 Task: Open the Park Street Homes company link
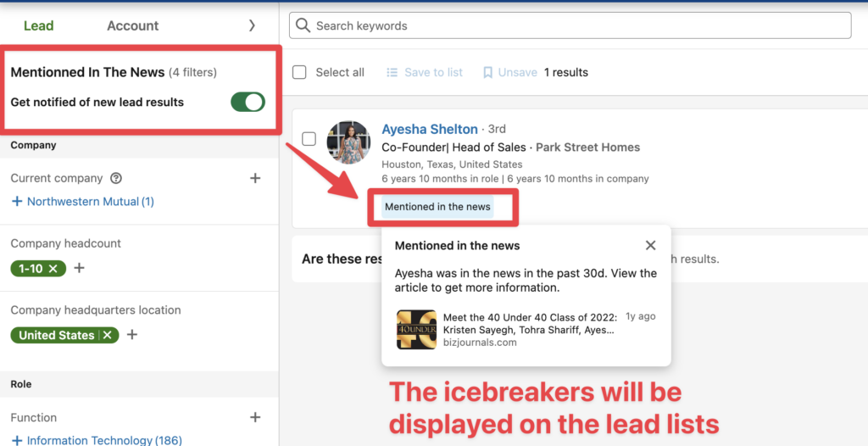(x=588, y=148)
